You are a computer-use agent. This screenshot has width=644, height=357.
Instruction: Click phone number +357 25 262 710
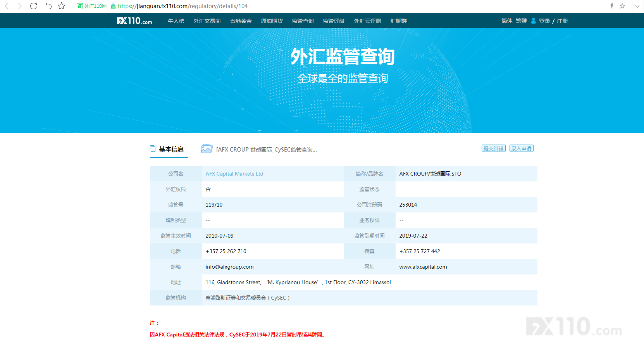(x=226, y=251)
